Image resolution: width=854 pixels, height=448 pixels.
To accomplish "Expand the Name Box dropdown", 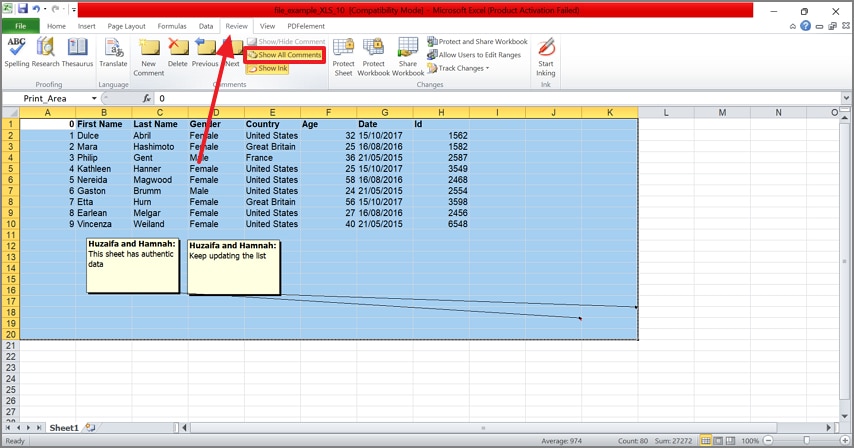I will point(94,99).
